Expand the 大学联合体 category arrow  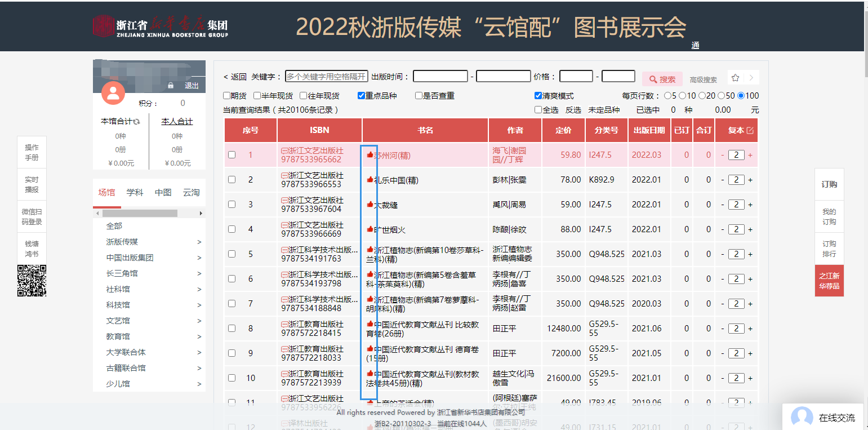click(199, 352)
